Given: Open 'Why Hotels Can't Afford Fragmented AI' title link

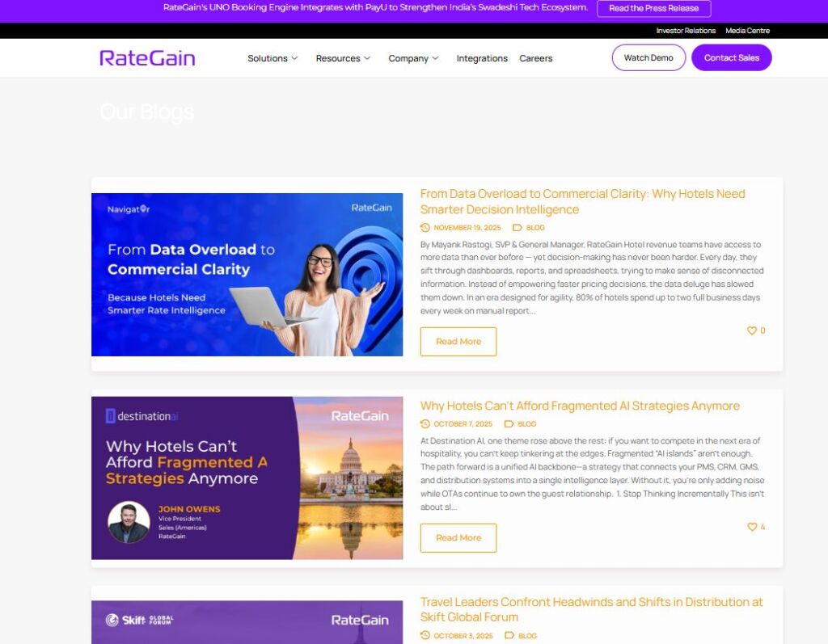Looking at the screenshot, I should (x=580, y=406).
